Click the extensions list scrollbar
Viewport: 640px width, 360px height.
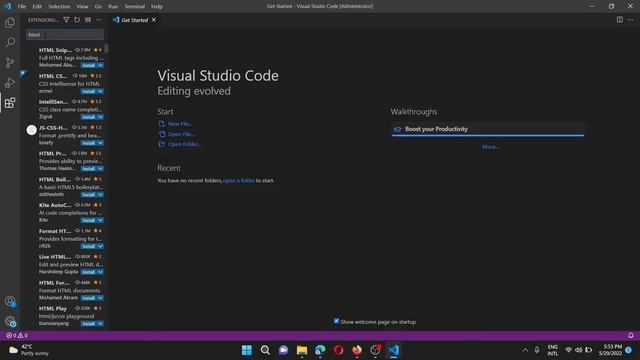point(106,49)
